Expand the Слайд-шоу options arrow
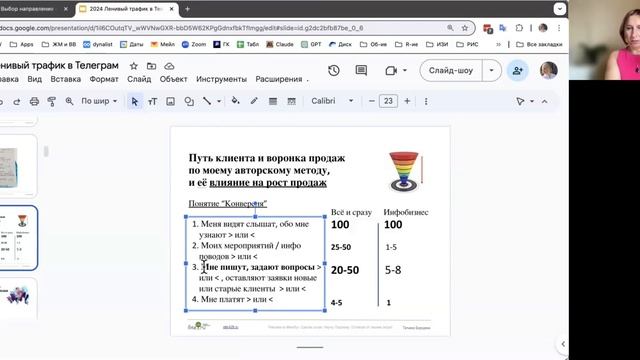 tap(491, 71)
